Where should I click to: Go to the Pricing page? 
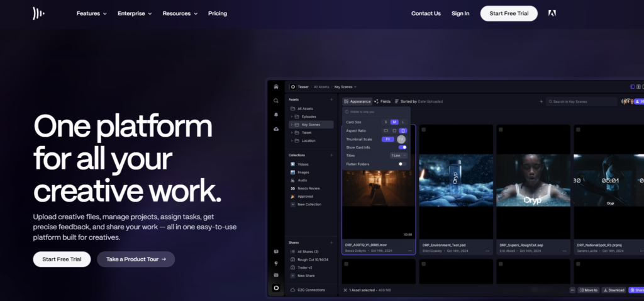point(217,13)
